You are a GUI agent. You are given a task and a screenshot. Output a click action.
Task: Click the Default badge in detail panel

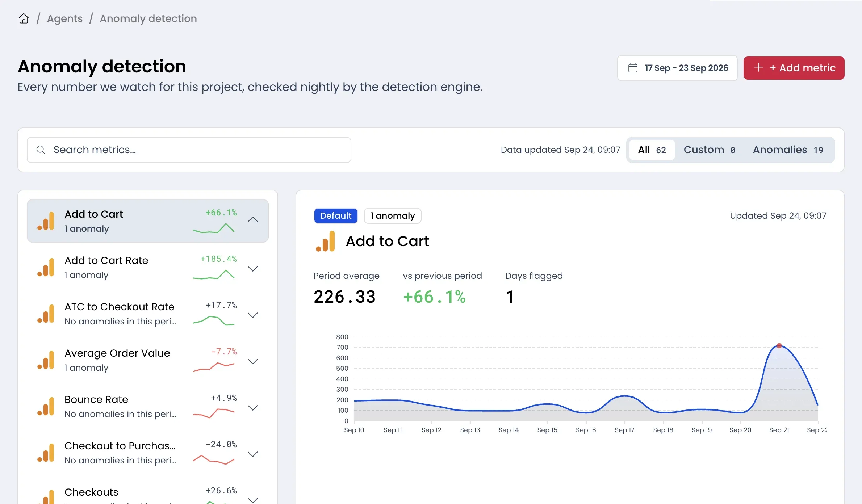click(x=336, y=216)
